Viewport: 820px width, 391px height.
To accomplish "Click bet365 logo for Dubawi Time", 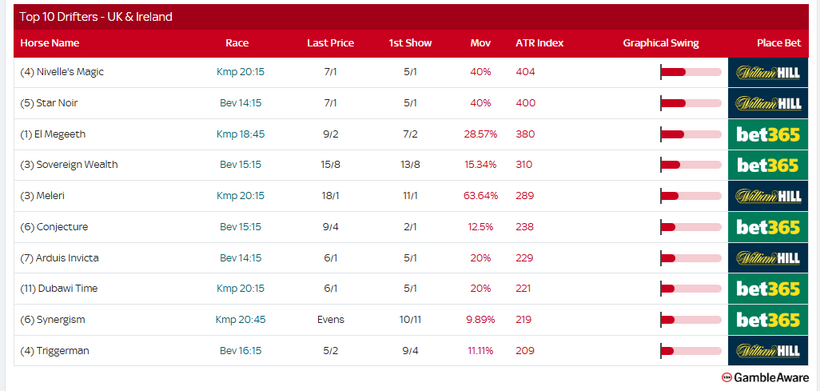I will tap(768, 289).
